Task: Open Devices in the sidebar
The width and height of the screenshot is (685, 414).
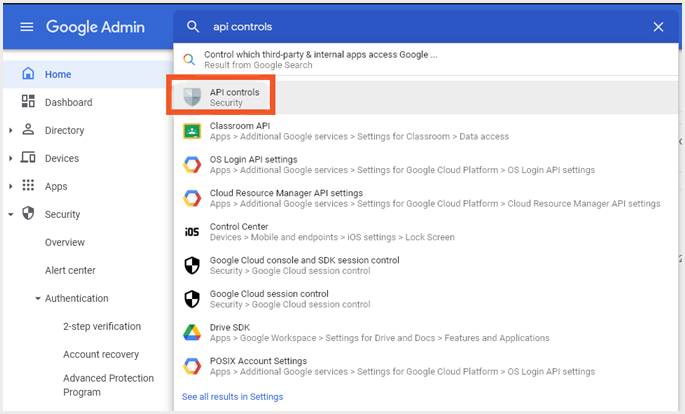Action: 62,159
